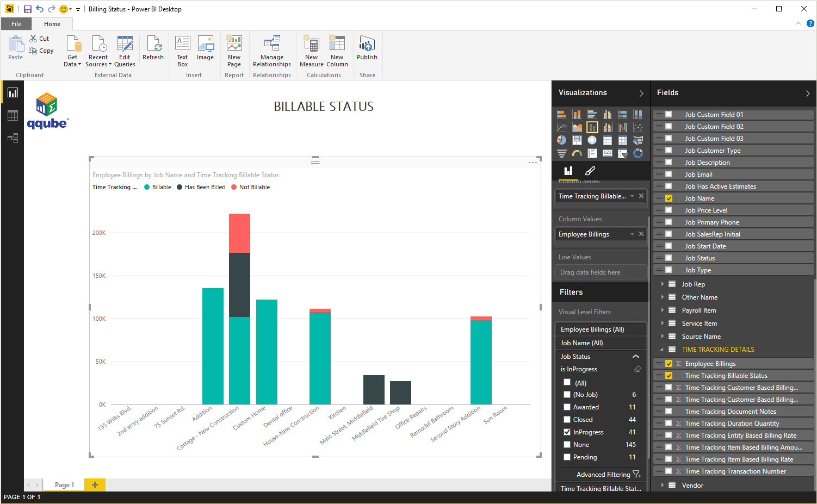Uncheck the InProgress job status filter
Image resolution: width=817 pixels, height=504 pixels.
567,432
